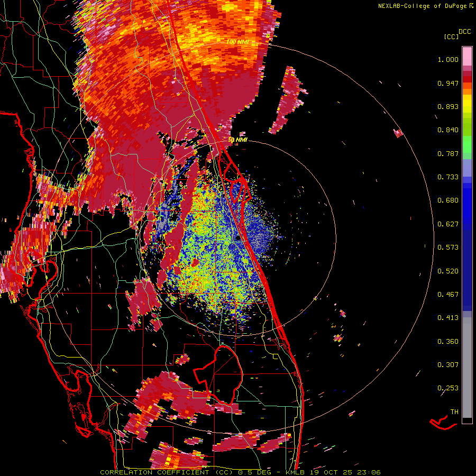Click the 0.413 legend value

[x=448, y=318]
